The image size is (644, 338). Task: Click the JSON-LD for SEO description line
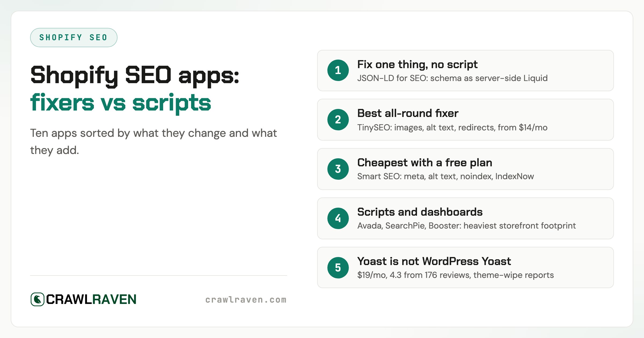(x=452, y=78)
